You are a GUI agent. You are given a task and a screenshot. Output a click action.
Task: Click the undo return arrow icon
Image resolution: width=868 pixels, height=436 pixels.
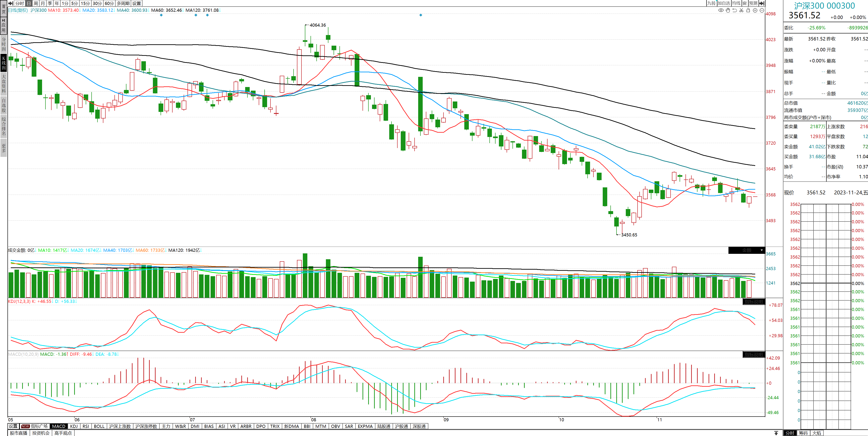(x=735, y=10)
